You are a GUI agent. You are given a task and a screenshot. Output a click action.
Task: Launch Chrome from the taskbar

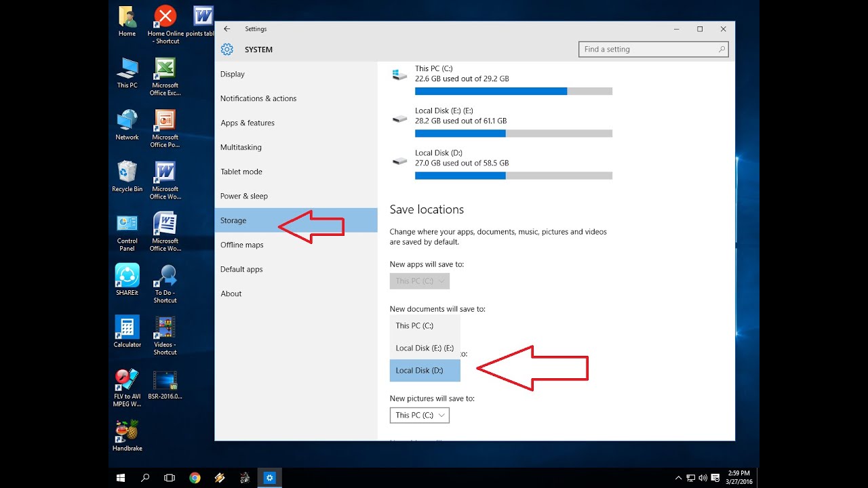tap(195, 478)
